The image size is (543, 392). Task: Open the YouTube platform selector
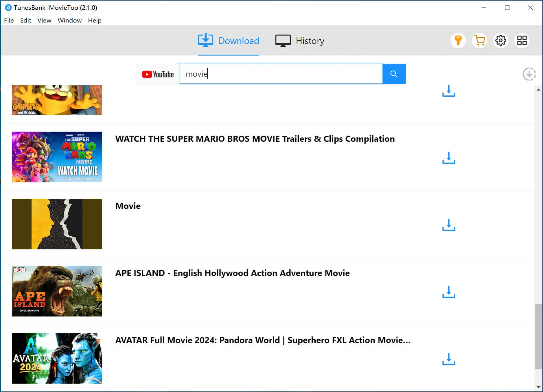click(x=158, y=74)
